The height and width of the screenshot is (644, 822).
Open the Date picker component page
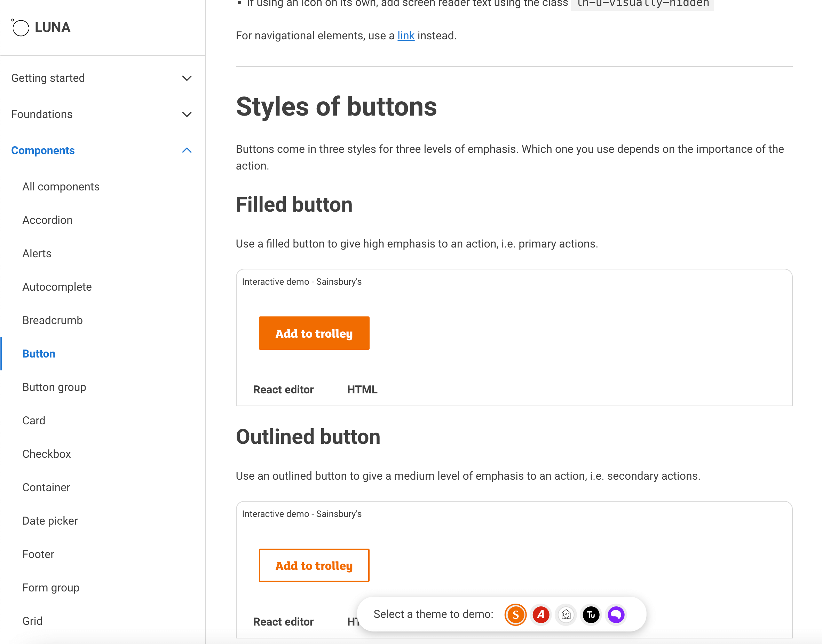(50, 521)
